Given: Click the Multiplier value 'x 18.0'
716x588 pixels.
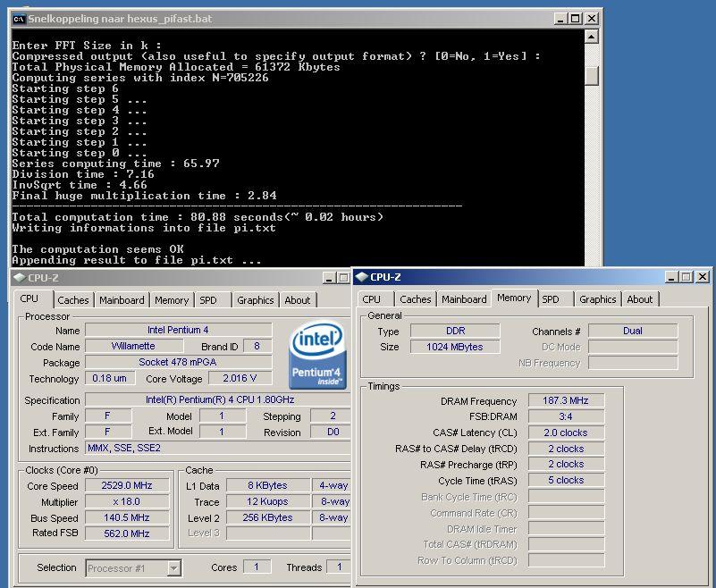Looking at the screenshot, I should click(x=127, y=501).
